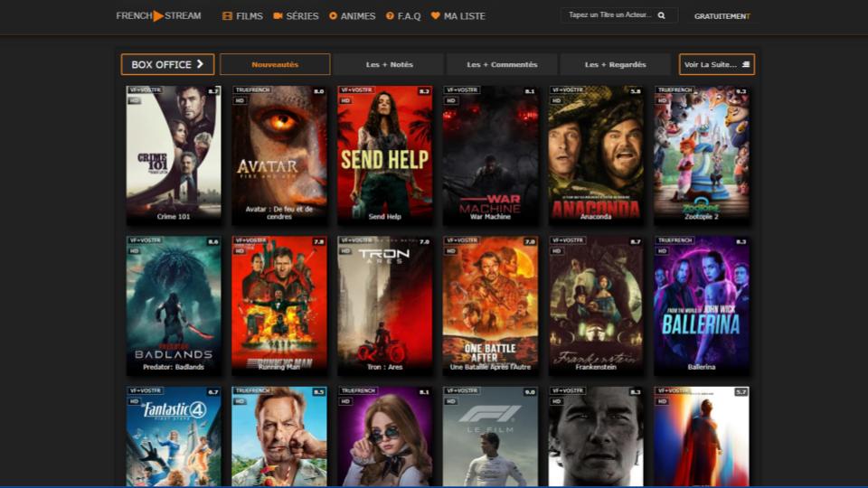Select the Les + Notés tab
Screen dimensions: 868x488
tap(389, 65)
